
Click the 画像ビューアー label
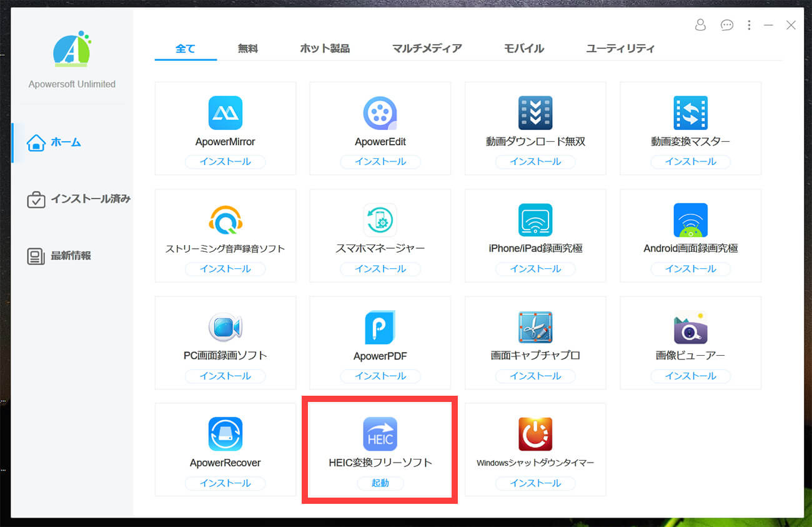[x=690, y=356]
